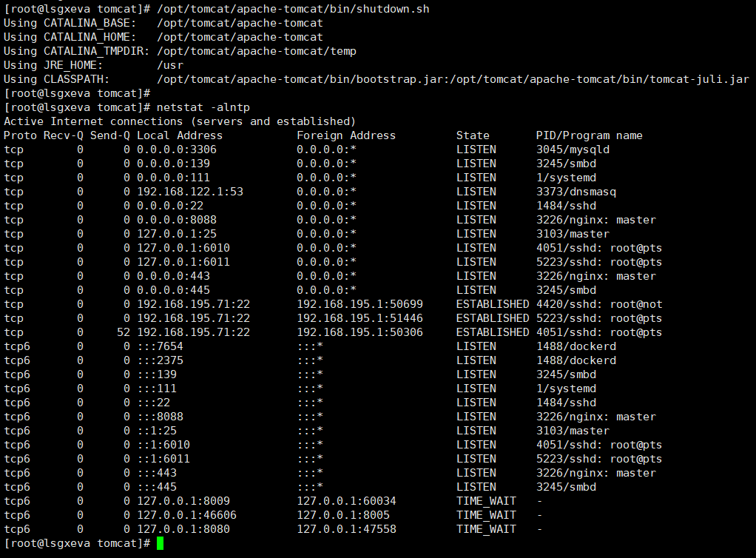
Task: Click tcp6 local address :::2375
Action: tap(160, 360)
